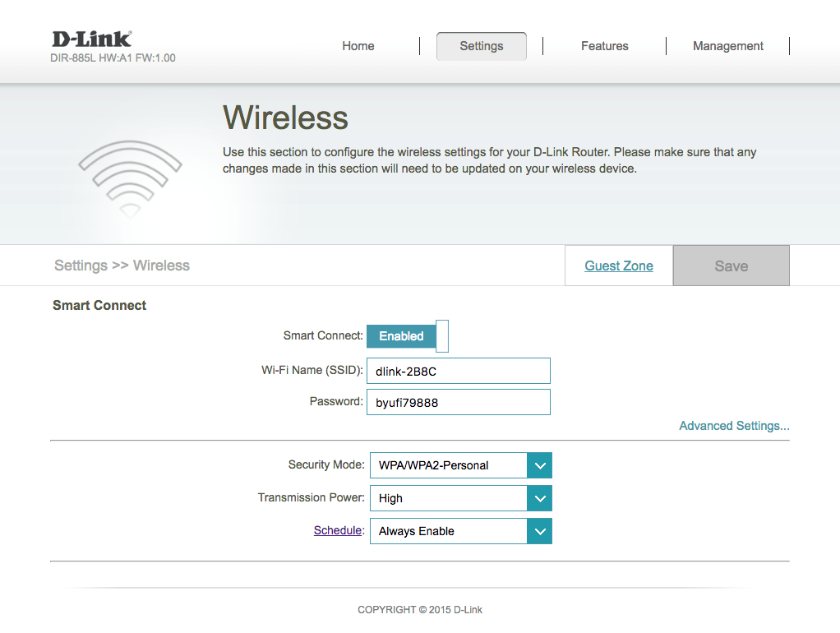Click the Transmission Power chevron arrow
This screenshot has height=633, width=840.
pos(539,498)
